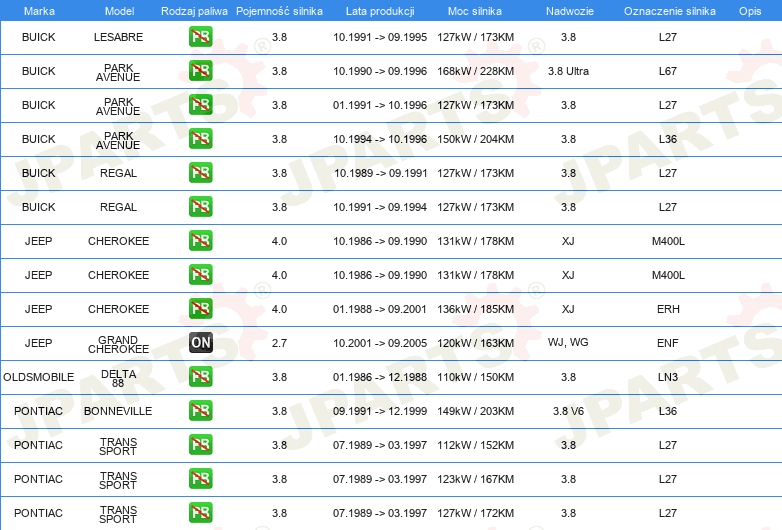The width and height of the screenshot is (782, 530).
Task: Select the 136kW / 185KM power cell
Action: coord(475,309)
